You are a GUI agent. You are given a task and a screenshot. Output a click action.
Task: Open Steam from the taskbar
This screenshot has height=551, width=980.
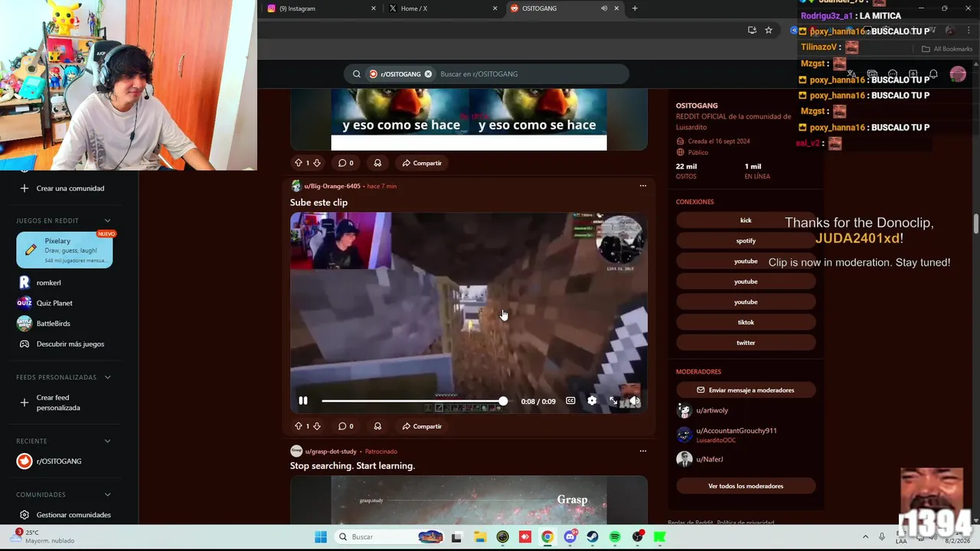[x=593, y=537]
